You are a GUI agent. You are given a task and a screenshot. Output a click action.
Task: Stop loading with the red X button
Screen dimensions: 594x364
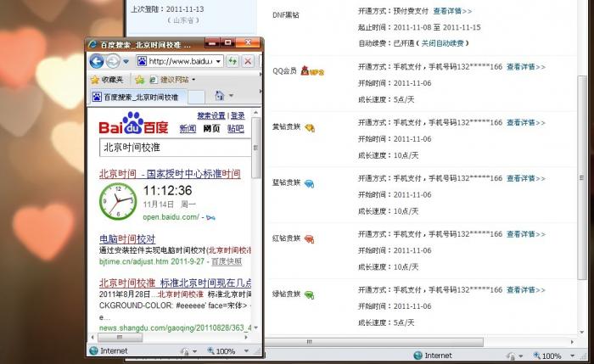point(248,61)
